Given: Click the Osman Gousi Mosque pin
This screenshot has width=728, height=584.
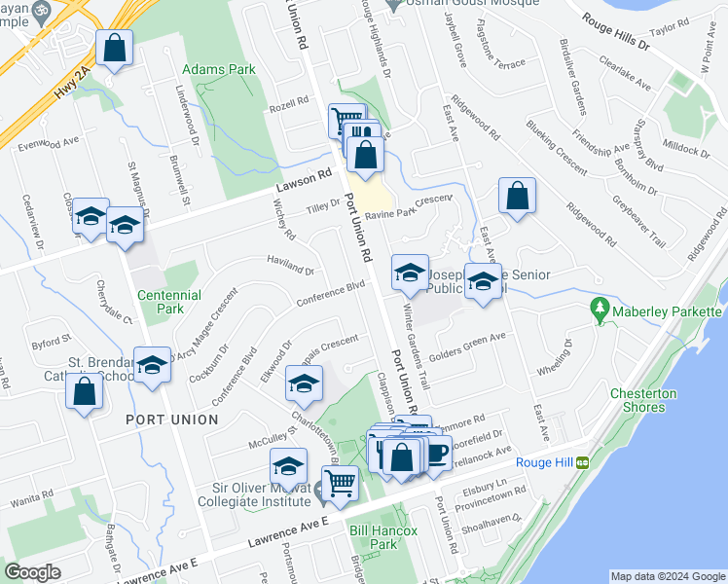Looking at the screenshot, I should [x=394, y=5].
